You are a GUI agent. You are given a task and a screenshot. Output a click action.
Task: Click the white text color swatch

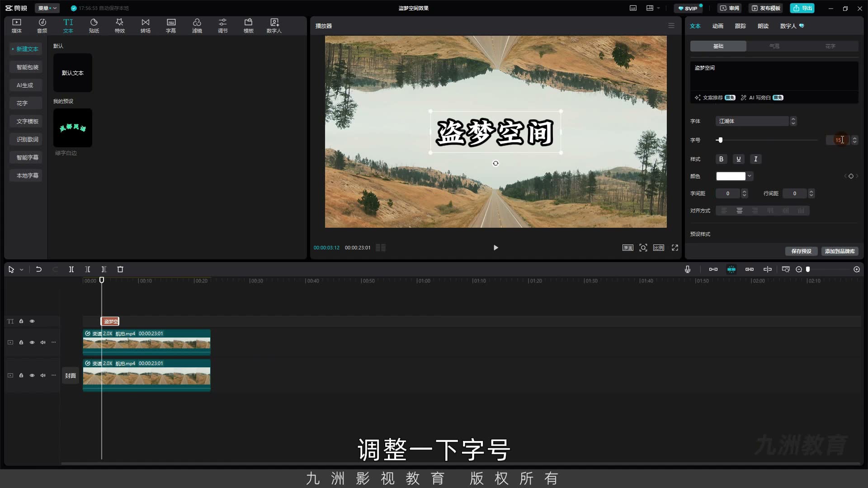click(x=731, y=176)
